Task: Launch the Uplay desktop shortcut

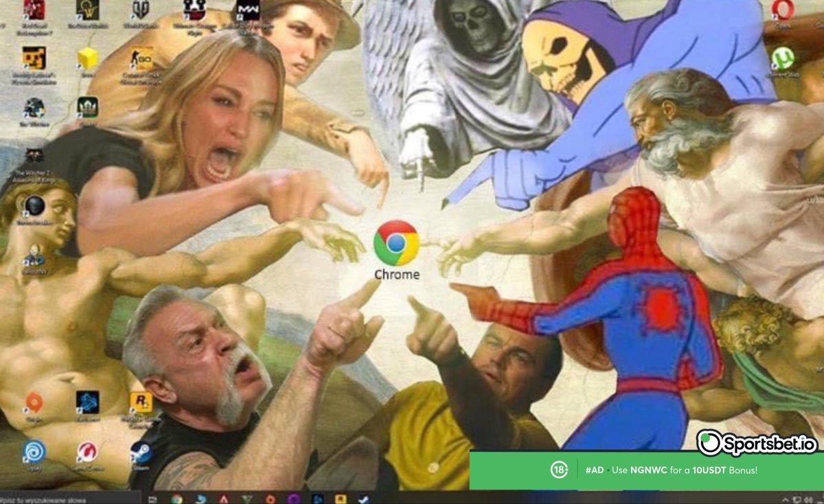Action: [34, 451]
